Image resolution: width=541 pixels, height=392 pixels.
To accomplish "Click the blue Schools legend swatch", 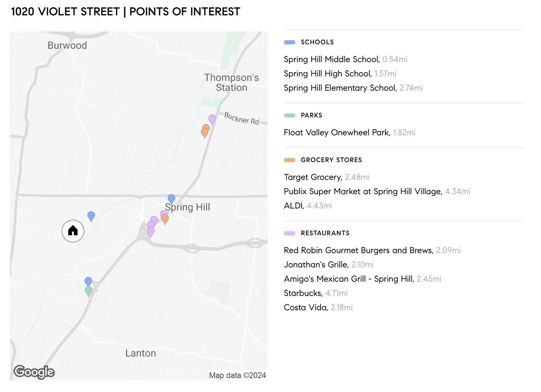I will (x=289, y=42).
